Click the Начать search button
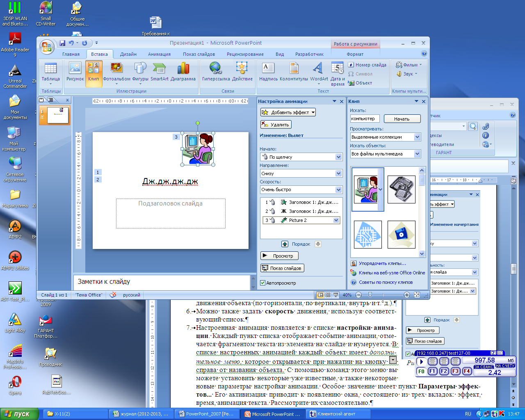 click(x=402, y=119)
